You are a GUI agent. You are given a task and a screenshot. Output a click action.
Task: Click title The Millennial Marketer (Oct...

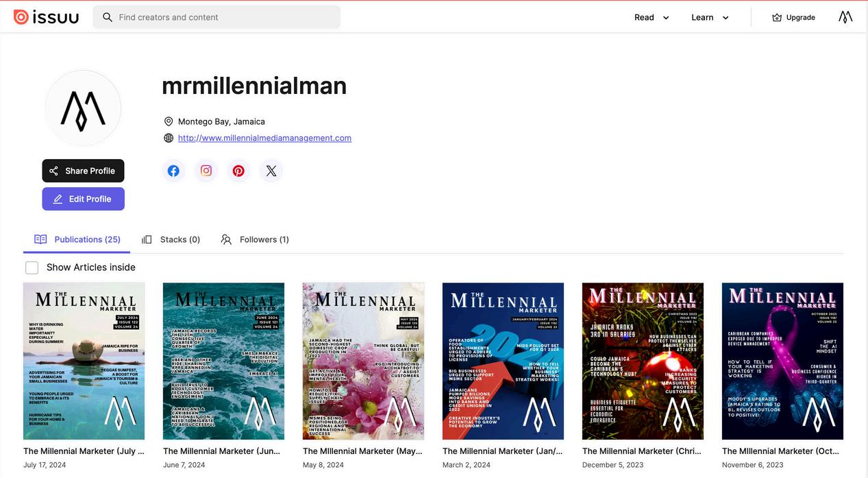tap(782, 451)
